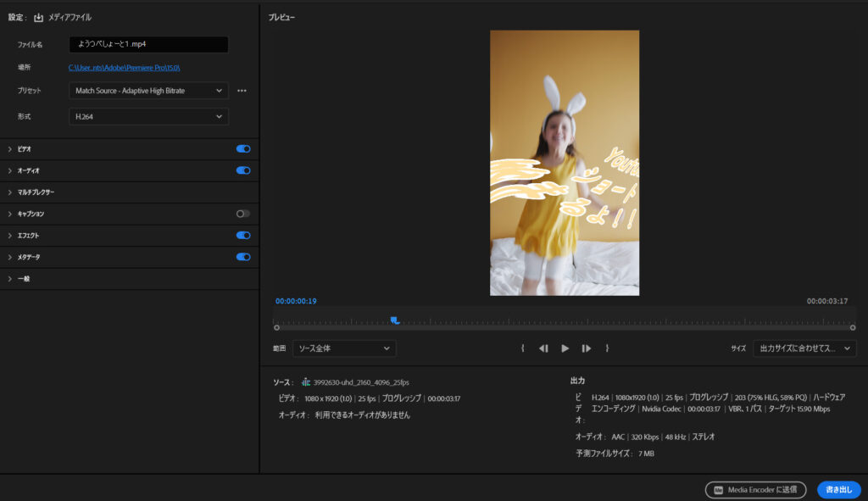Click the プレビュー panel title
Screen dimensions: 868x501
[281, 18]
